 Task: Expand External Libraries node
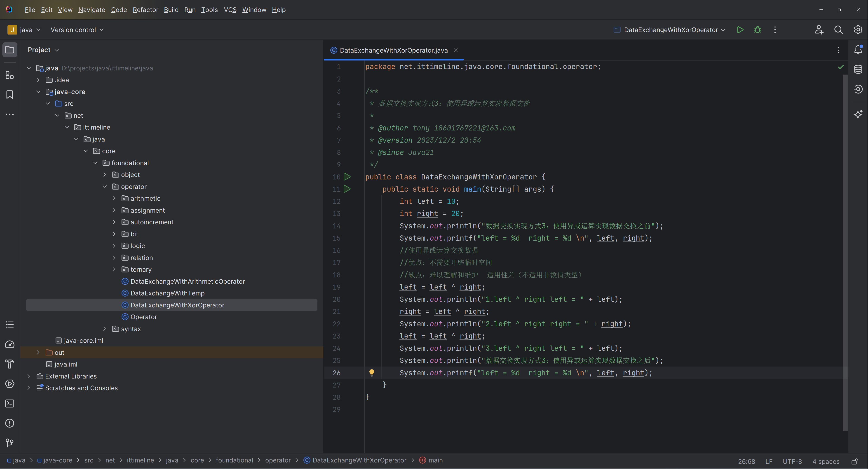point(29,376)
